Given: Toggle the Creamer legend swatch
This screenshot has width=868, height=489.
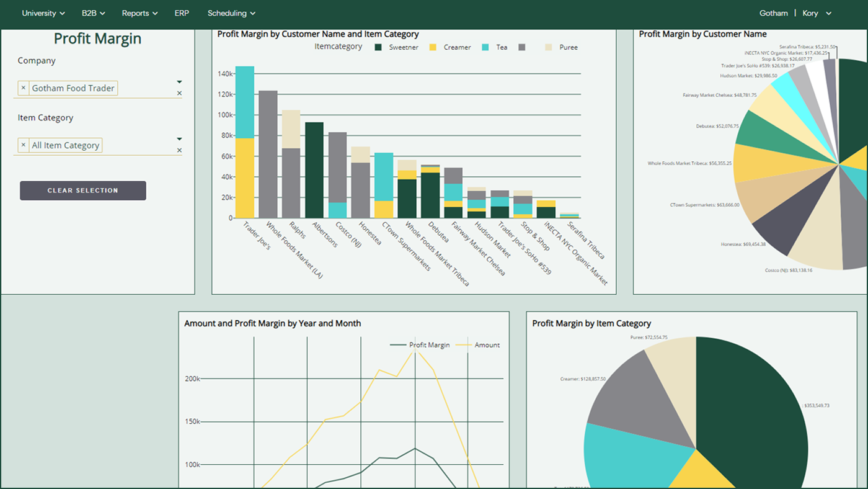Looking at the screenshot, I should (433, 47).
